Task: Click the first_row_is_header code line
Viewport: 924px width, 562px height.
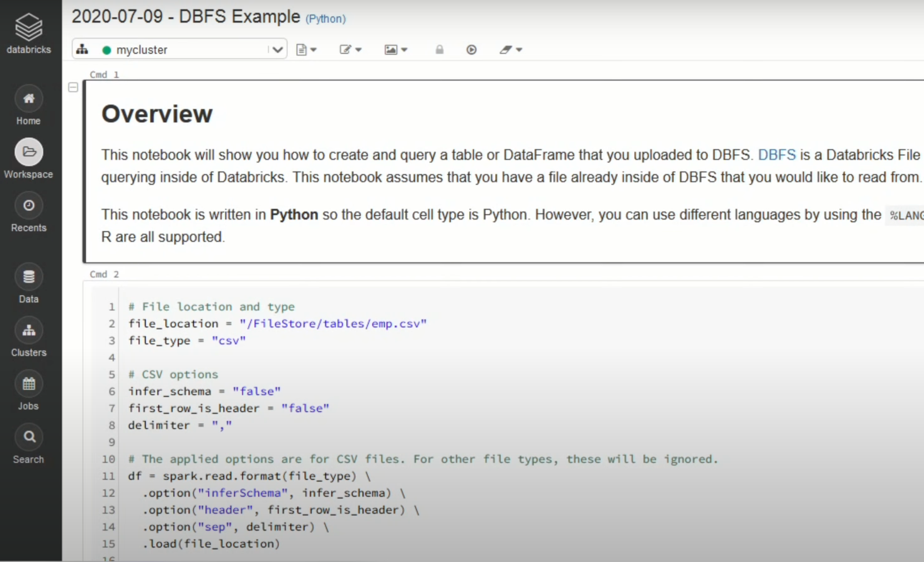Action: [229, 408]
